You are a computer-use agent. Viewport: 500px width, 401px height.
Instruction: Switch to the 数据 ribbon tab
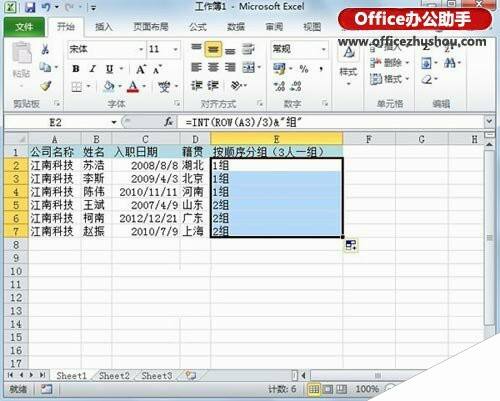point(236,27)
